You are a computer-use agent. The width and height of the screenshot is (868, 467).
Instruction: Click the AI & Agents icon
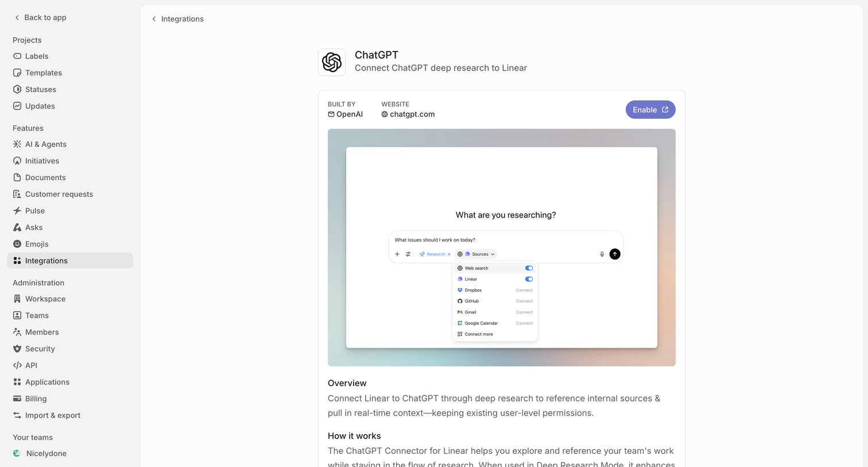point(17,145)
